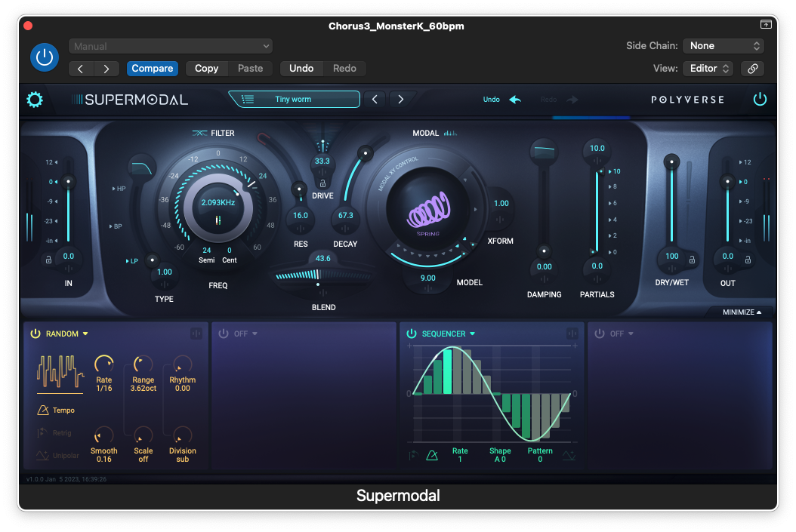Open the preset browser list icon
The width and height of the screenshot is (796, 532).
pyautogui.click(x=246, y=99)
